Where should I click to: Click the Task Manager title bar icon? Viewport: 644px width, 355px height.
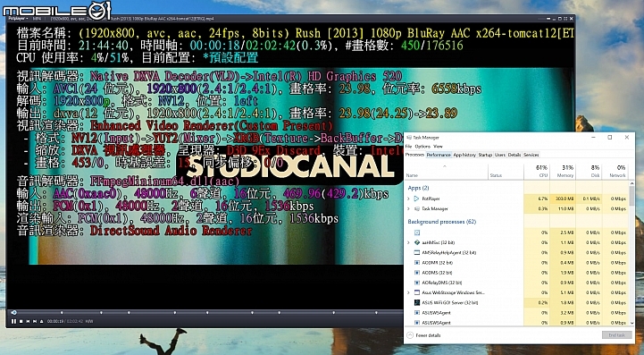(x=409, y=138)
